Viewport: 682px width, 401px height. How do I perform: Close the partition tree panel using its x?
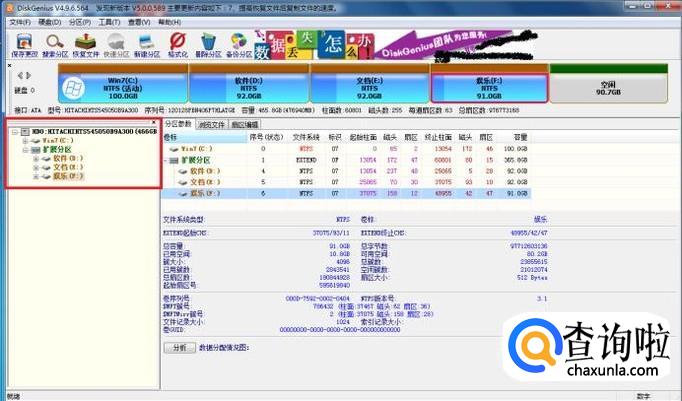(x=154, y=122)
